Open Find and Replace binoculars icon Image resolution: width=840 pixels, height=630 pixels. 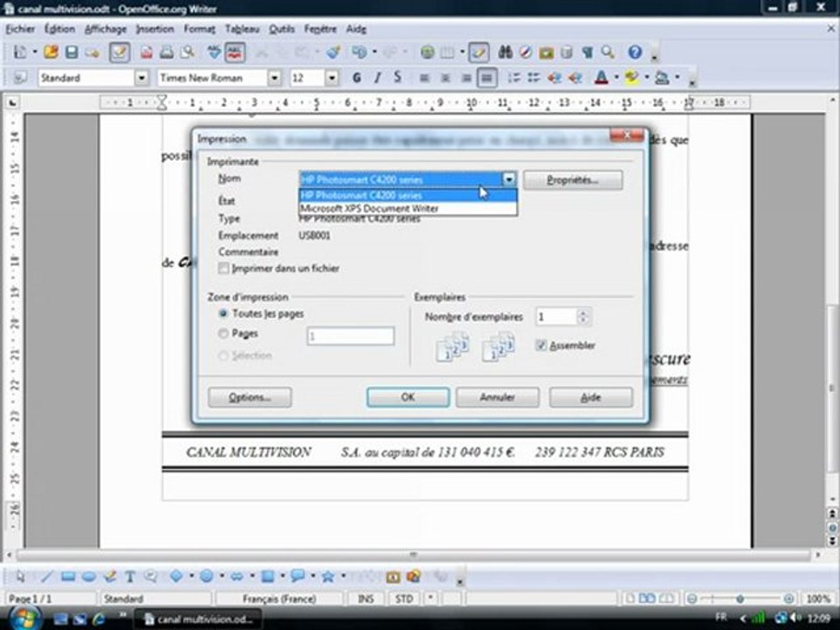point(505,52)
